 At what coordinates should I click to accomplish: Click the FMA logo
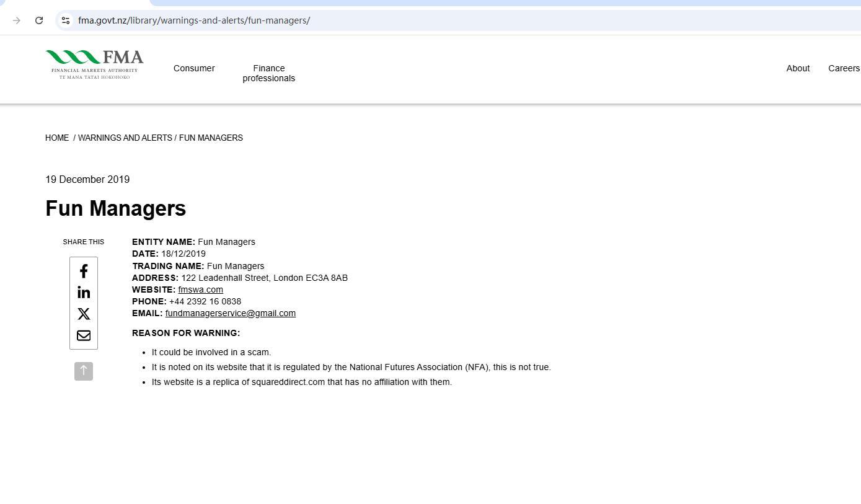94,64
